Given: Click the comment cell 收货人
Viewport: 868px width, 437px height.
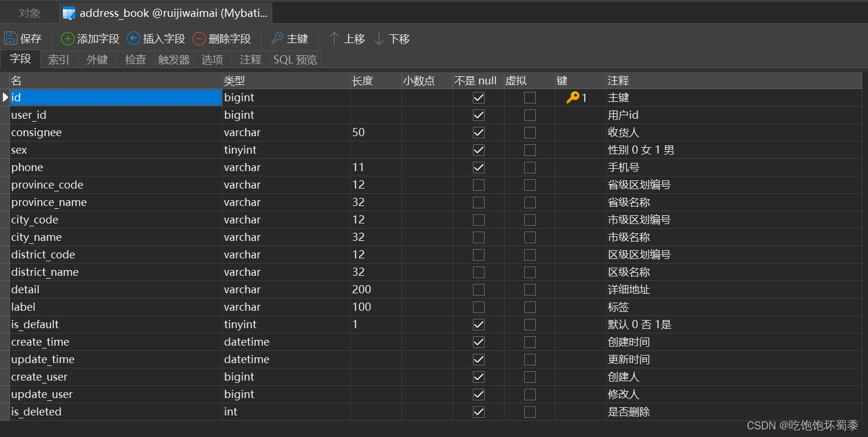Looking at the screenshot, I should pyautogui.click(x=734, y=133).
